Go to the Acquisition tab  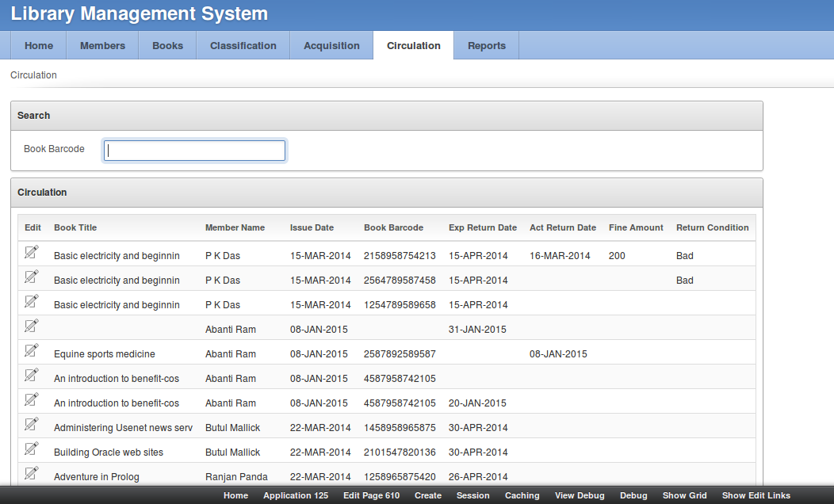331,46
